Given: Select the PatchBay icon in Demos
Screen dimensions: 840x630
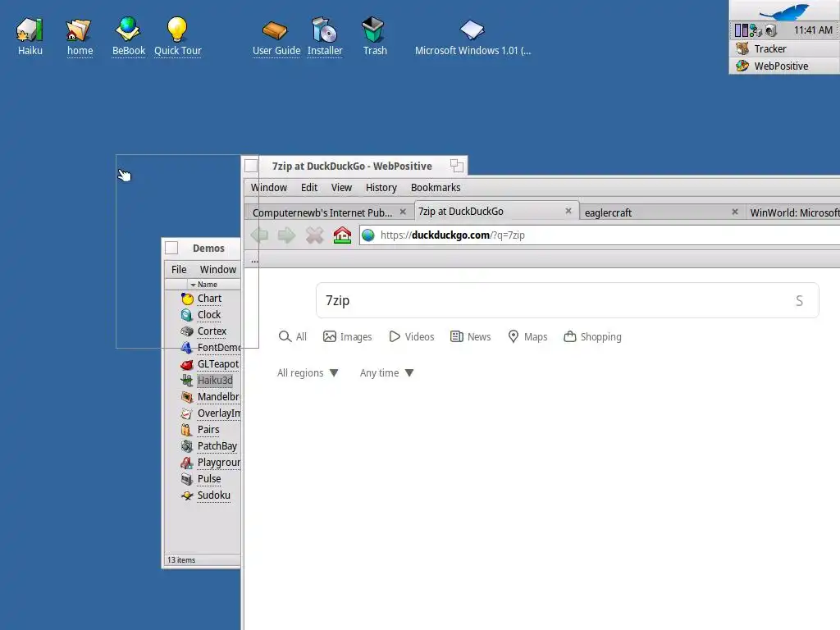Looking at the screenshot, I should [x=187, y=446].
